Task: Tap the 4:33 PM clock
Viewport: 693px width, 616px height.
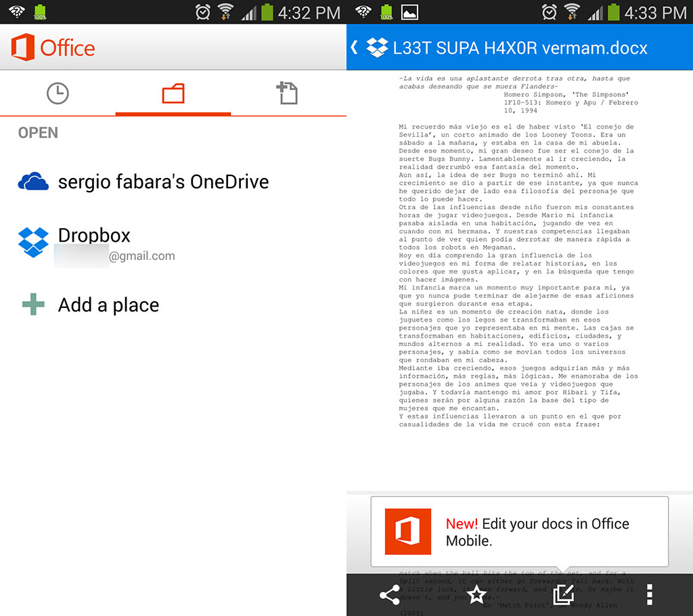Action: point(655,12)
